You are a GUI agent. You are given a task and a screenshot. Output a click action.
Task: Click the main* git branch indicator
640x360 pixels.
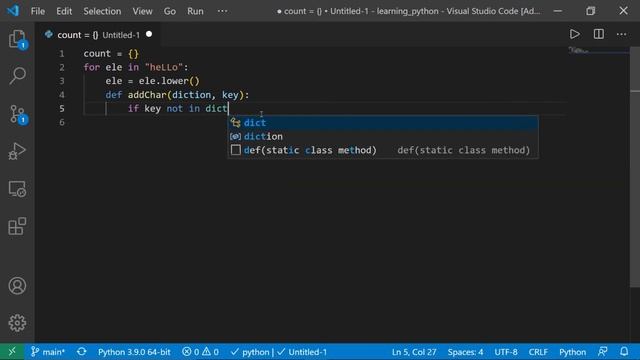[x=48, y=351]
